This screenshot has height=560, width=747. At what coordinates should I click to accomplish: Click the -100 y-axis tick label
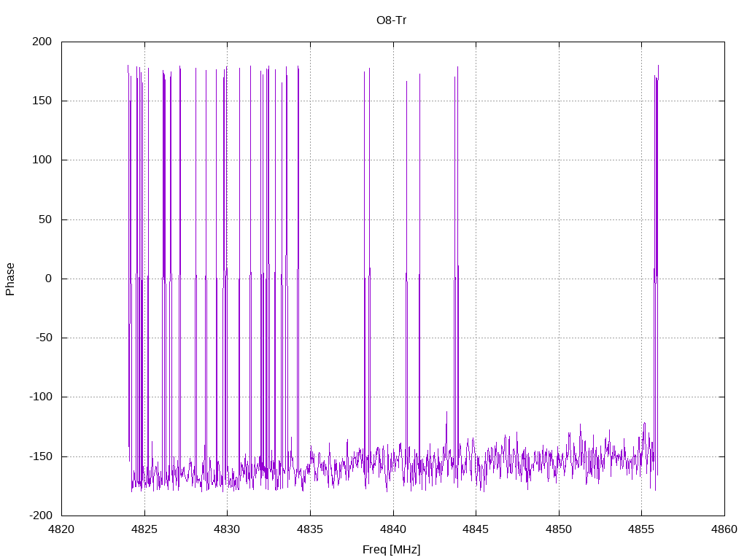tap(40, 397)
